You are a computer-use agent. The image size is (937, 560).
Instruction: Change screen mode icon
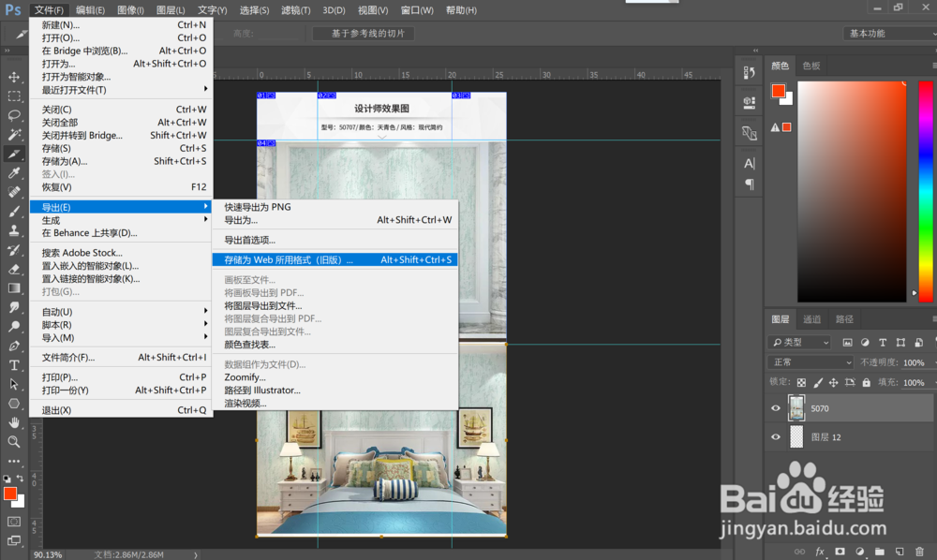(14, 541)
